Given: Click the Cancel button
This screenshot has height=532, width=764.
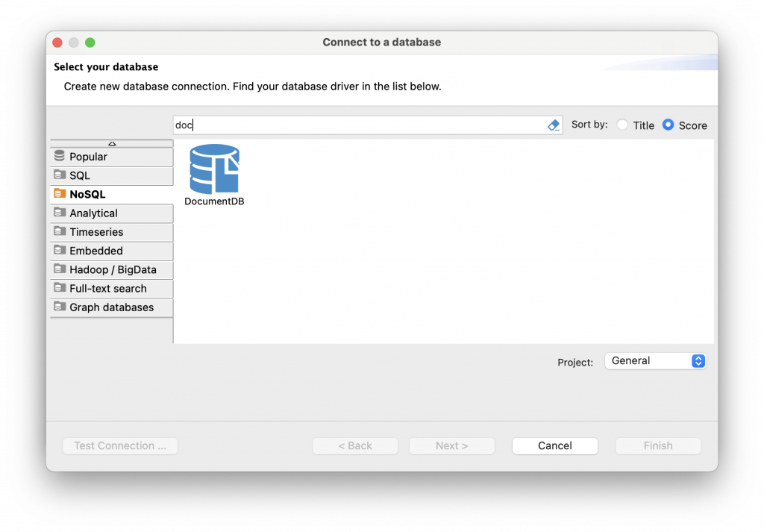Looking at the screenshot, I should [555, 445].
